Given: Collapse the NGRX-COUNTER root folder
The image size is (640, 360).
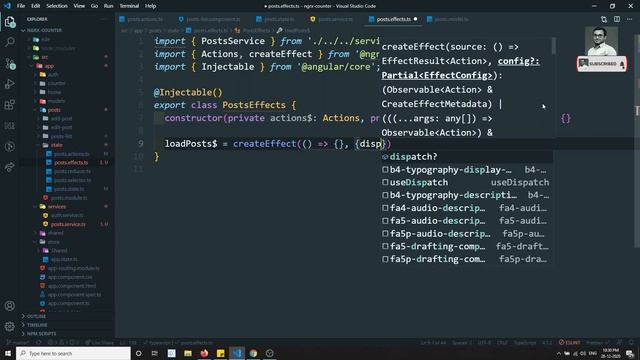Looking at the screenshot, I should click(43, 30).
